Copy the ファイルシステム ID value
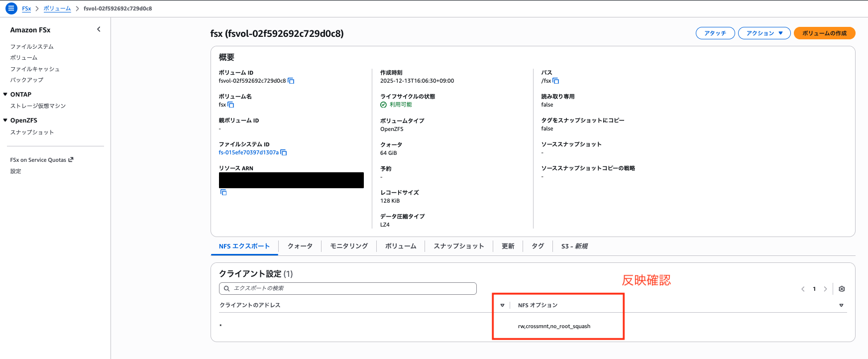Viewport: 868px width, 359px height. [x=284, y=152]
